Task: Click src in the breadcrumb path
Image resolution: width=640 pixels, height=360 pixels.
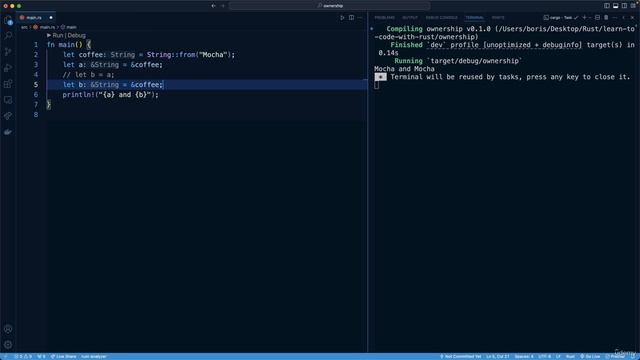Action: point(24,27)
